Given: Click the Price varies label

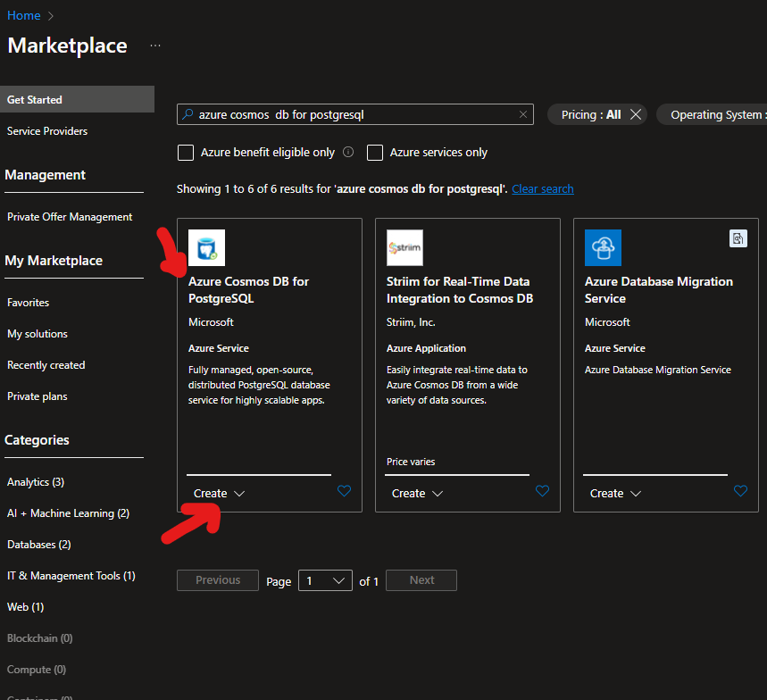Looking at the screenshot, I should 411,462.
